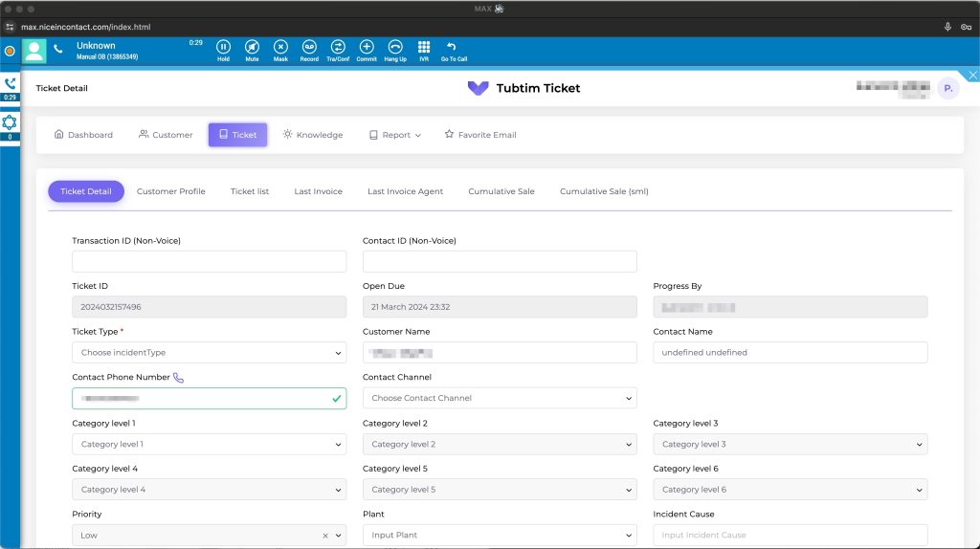Open the Favorite Email link
The height and width of the screenshot is (549, 980).
tap(479, 135)
